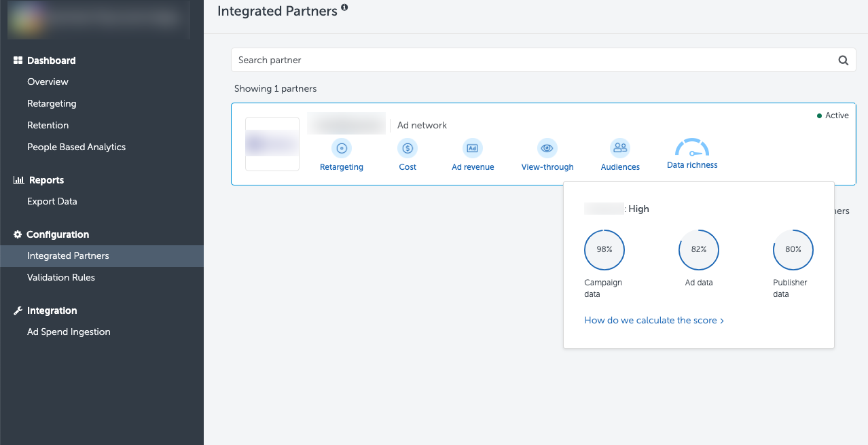868x445 pixels.
Task: Click the partner logo thumbnail
Action: click(x=272, y=144)
